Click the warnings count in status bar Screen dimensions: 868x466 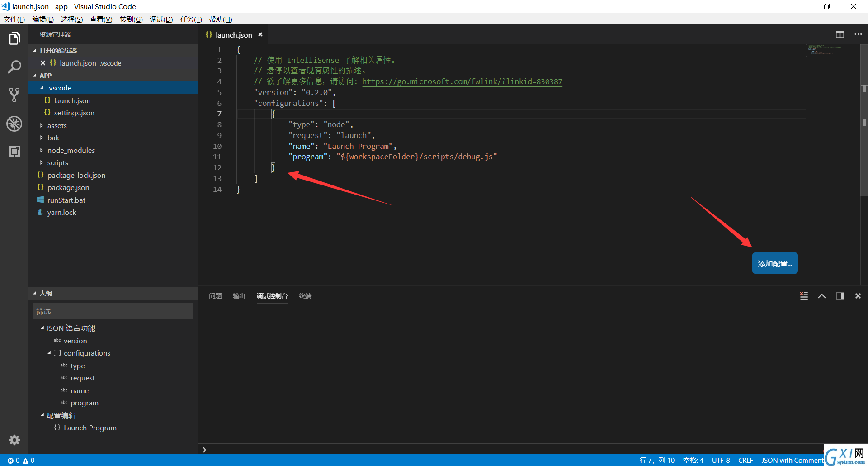point(28,461)
